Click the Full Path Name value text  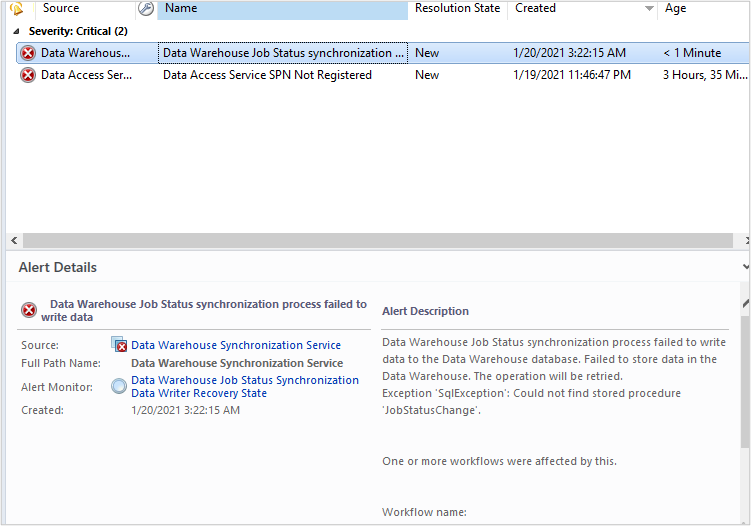pyautogui.click(x=237, y=363)
